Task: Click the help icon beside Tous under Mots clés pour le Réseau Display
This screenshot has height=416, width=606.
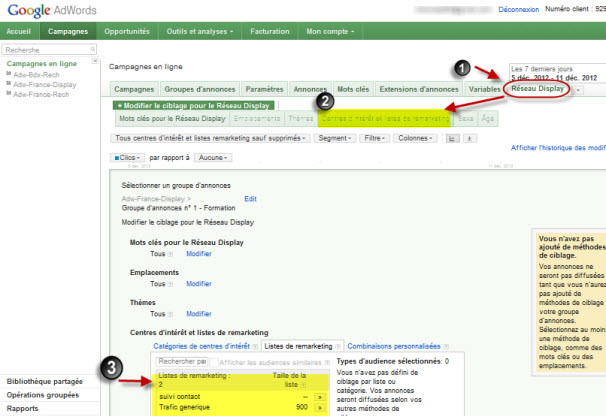Action: click(170, 254)
